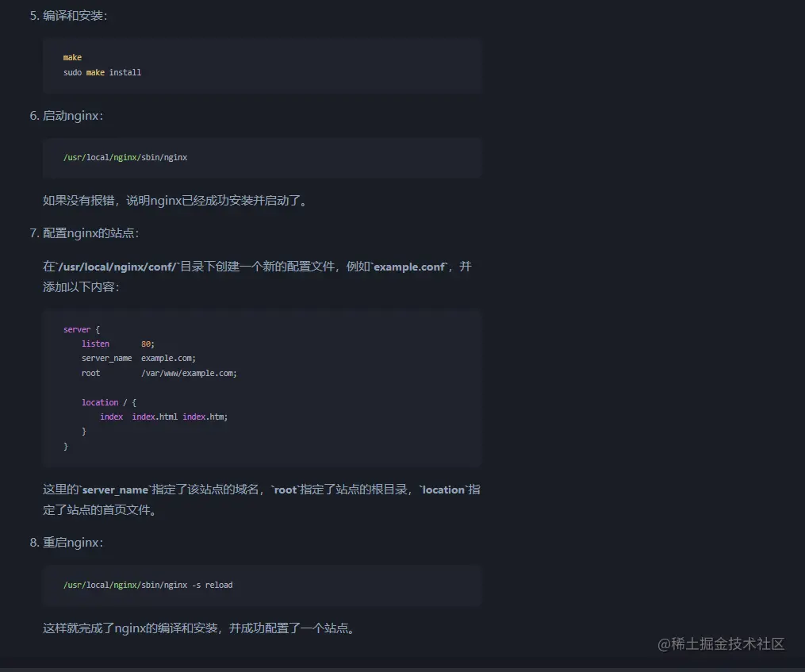Screen dimensions: 805x672
Task: Select the "nginx -s reload" command line
Action: (x=148, y=586)
